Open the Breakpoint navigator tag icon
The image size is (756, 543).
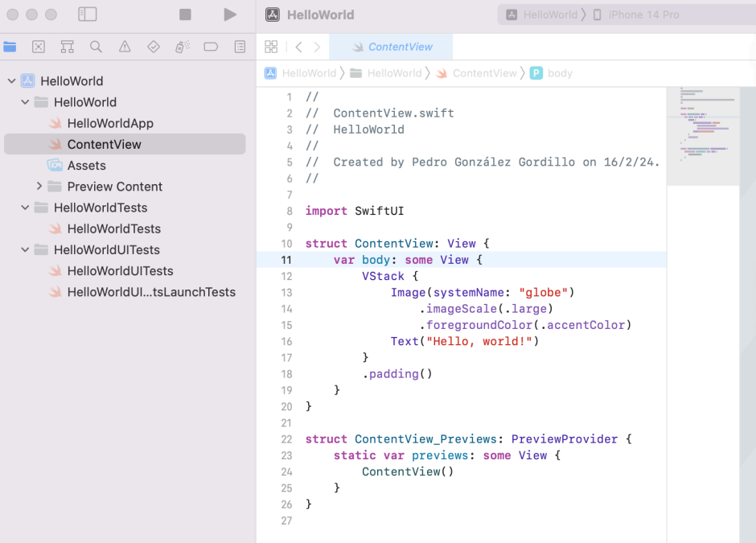[211, 47]
